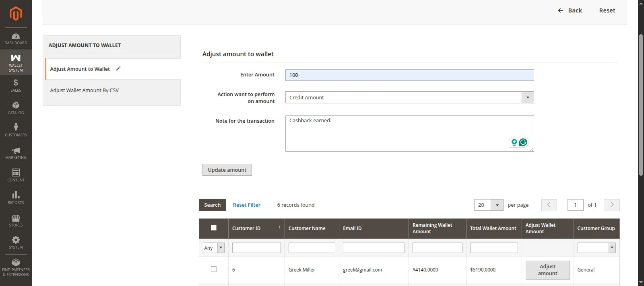Click the resize handle of the note textarea
The width and height of the screenshot is (644, 286).
pos(531,149)
